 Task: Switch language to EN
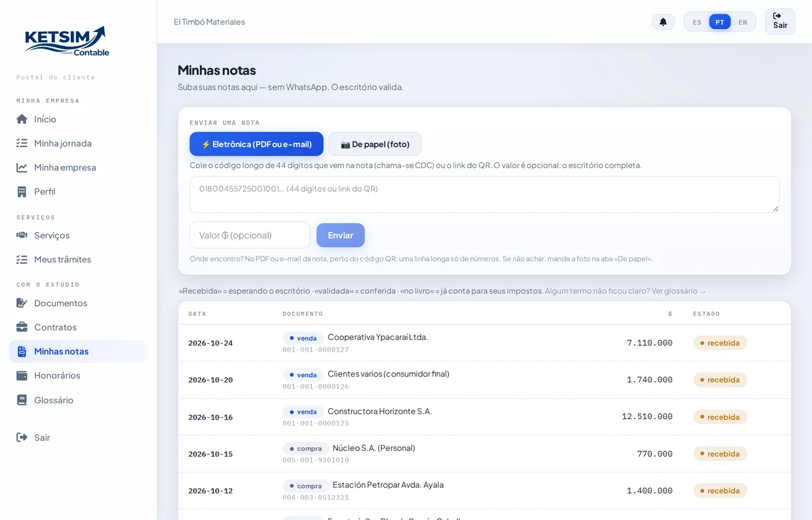[743, 22]
